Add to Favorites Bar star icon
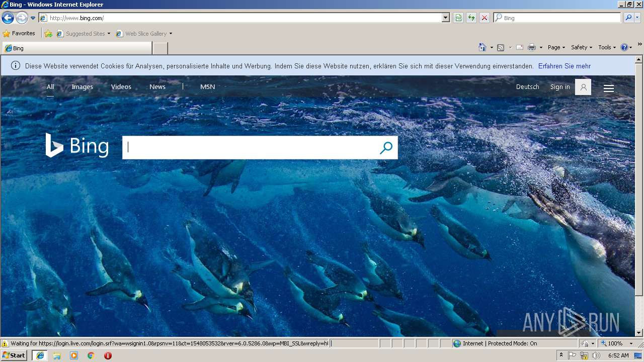The height and width of the screenshot is (362, 644). coord(48,34)
